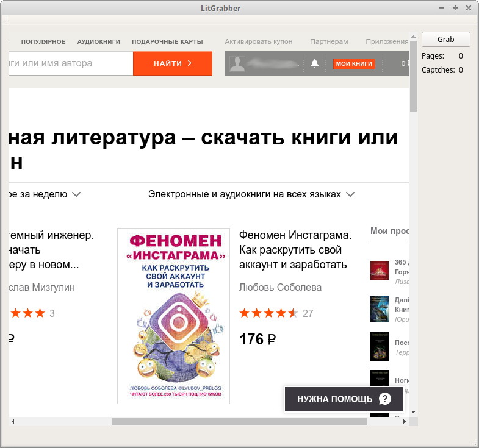Open the ПОПУЛЯРНОЕ menu item

pyautogui.click(x=43, y=42)
